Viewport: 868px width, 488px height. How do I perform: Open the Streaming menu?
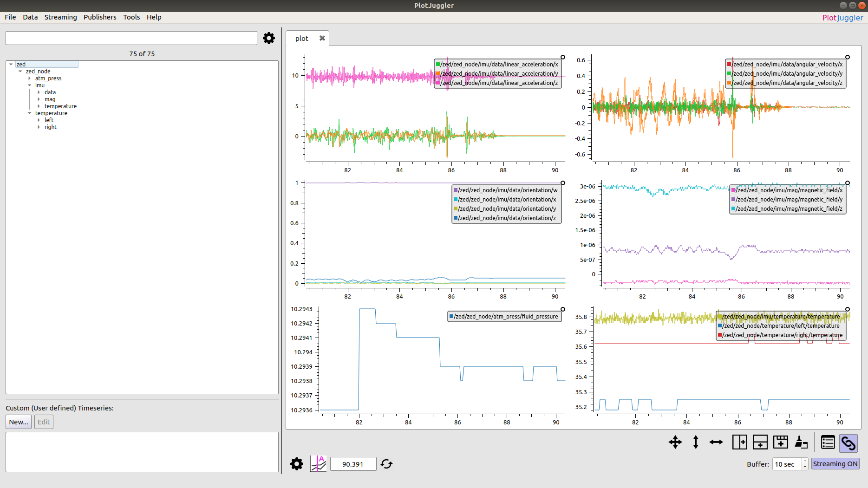coord(61,17)
